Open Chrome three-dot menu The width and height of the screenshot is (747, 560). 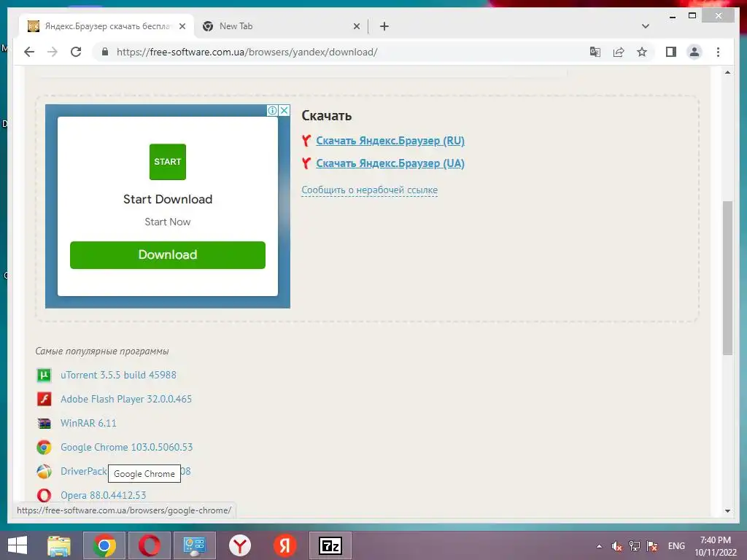pyautogui.click(x=718, y=52)
